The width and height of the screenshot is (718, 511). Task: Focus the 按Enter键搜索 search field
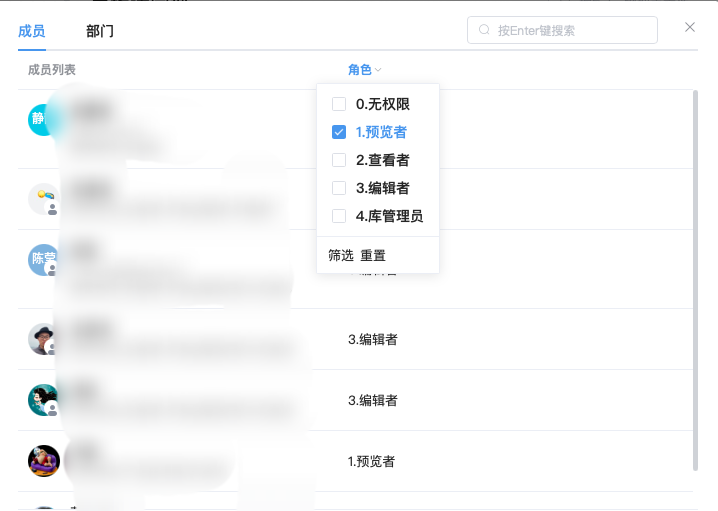click(562, 30)
